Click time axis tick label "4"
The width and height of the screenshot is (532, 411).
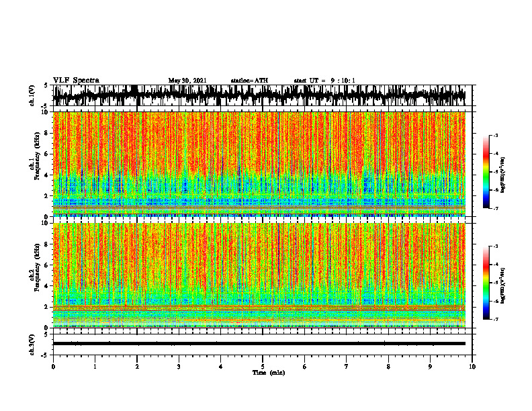[221, 367]
